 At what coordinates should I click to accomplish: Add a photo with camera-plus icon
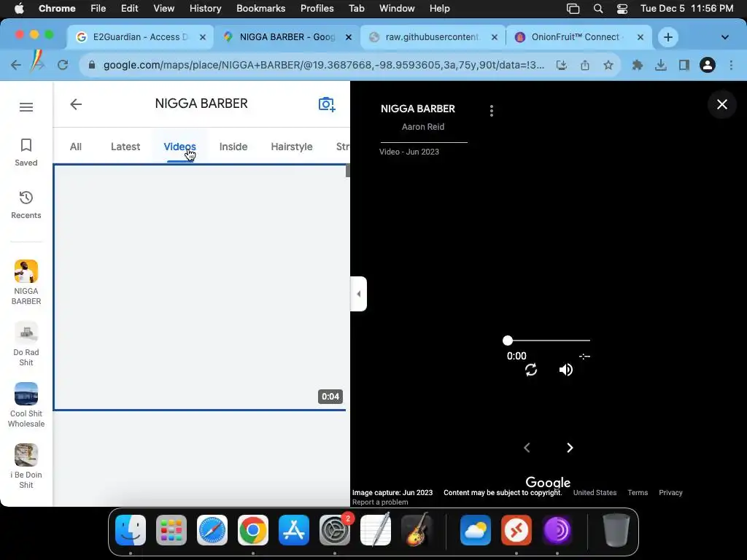pyautogui.click(x=327, y=104)
